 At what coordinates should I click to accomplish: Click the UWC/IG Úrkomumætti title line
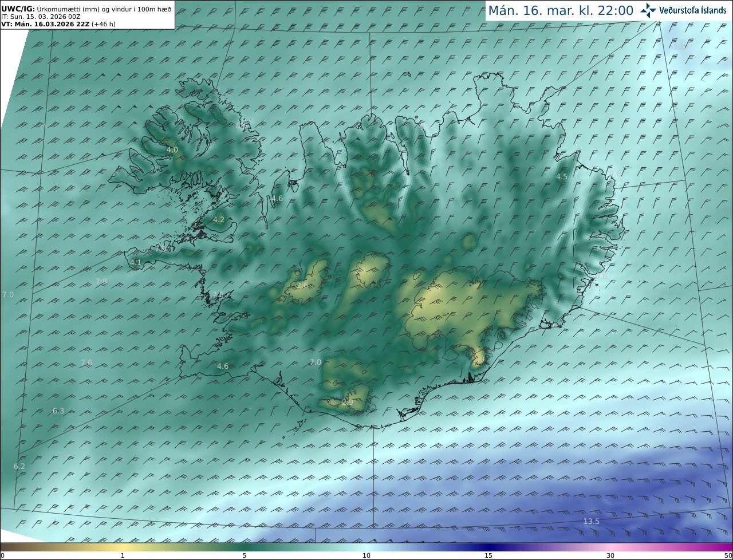tap(86, 9)
